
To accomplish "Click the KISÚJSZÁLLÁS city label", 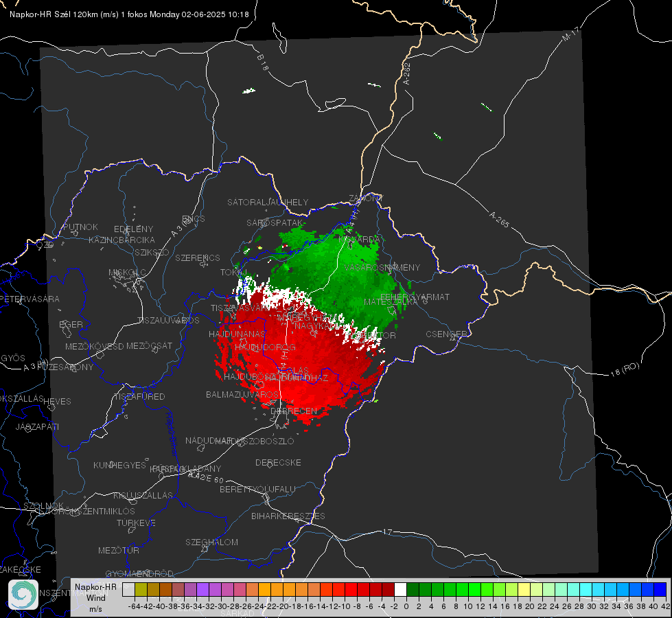I will click(x=143, y=495).
